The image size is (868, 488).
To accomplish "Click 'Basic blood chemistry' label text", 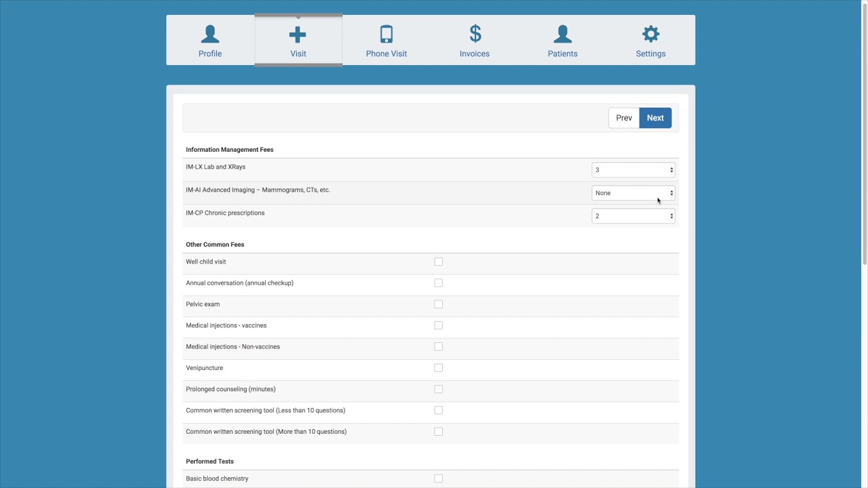I will [x=217, y=479].
